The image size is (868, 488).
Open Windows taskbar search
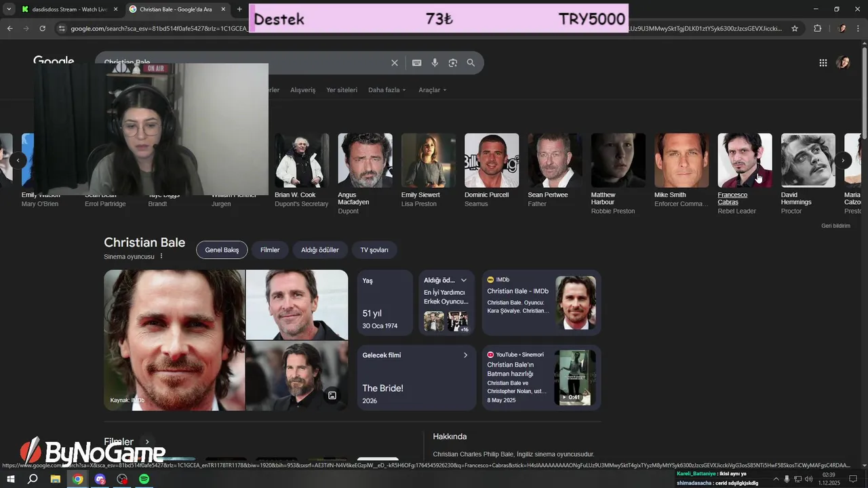pyautogui.click(x=33, y=479)
